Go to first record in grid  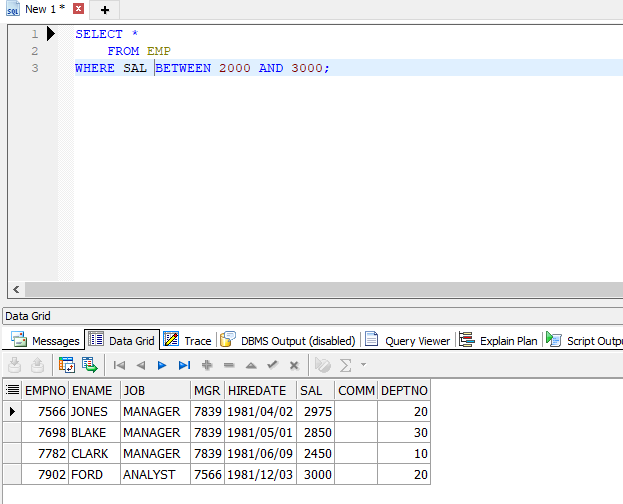tap(119, 365)
